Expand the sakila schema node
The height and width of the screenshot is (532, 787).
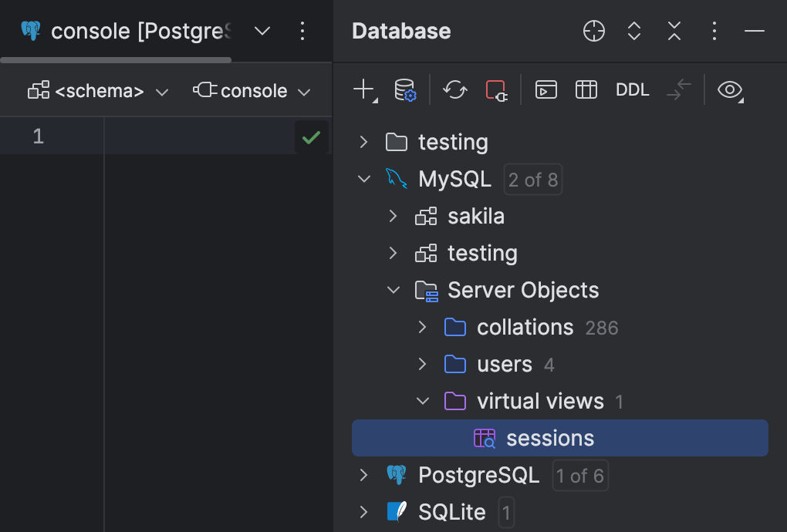click(393, 216)
